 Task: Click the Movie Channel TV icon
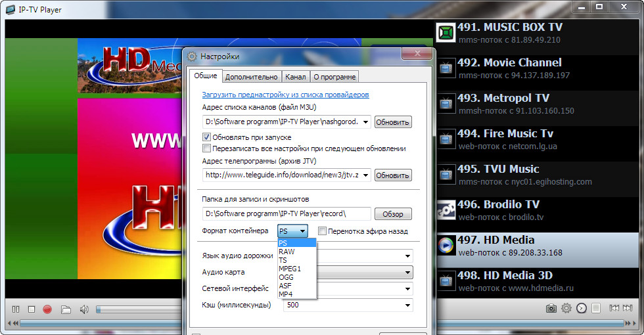coord(446,68)
